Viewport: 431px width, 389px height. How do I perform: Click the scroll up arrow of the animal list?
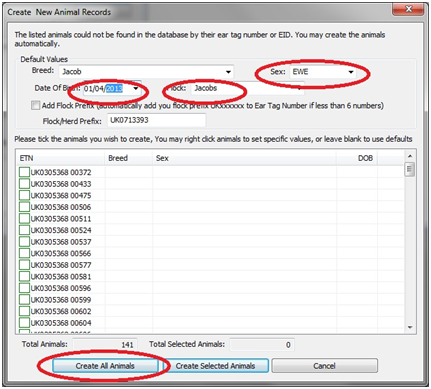tap(410, 156)
